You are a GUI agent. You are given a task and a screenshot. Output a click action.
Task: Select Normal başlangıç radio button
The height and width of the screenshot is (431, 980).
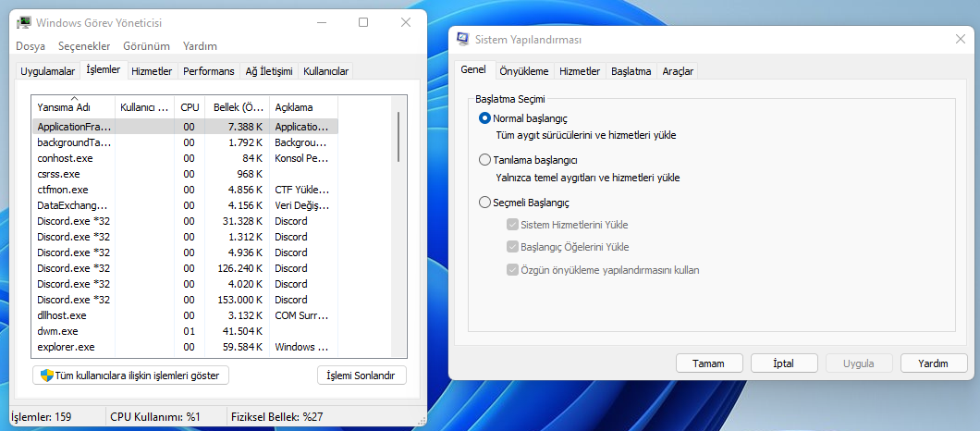coord(484,117)
